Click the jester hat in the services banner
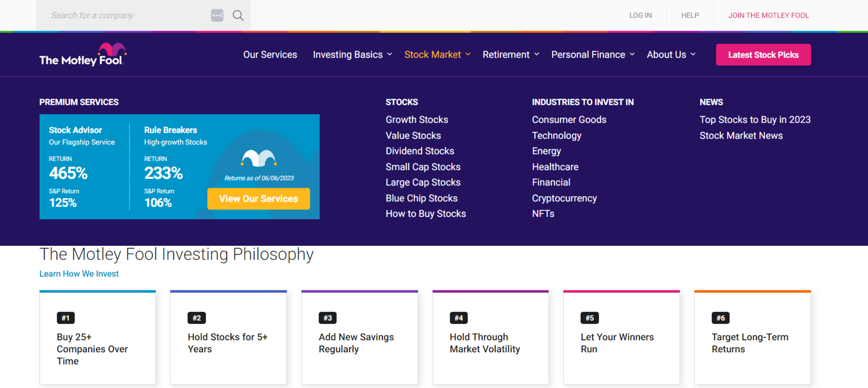Viewport: 868px width, 388px height. coord(258,158)
